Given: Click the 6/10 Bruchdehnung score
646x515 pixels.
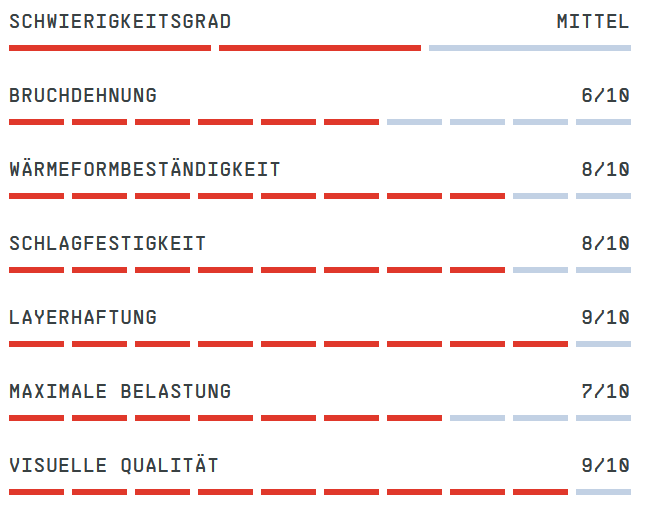Looking at the screenshot, I should (605, 96).
